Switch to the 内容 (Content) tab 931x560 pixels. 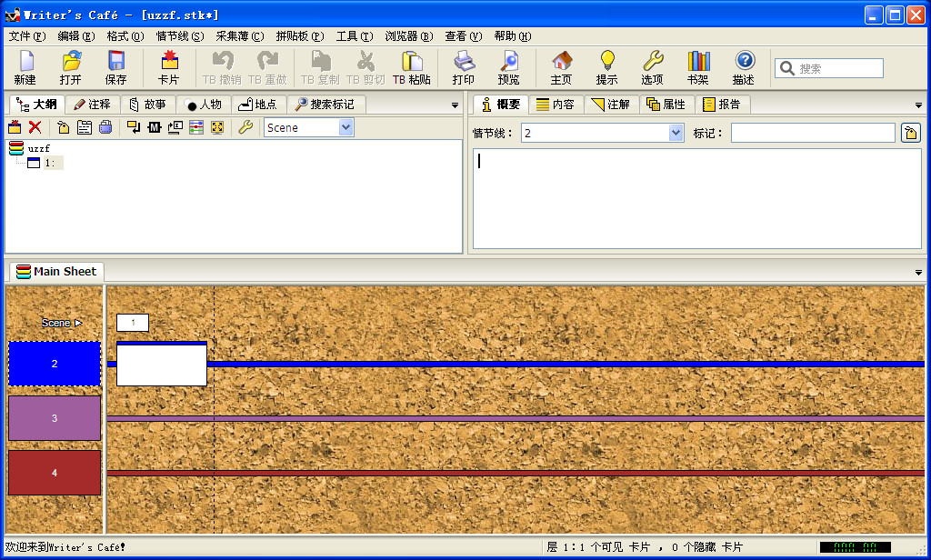[555, 105]
